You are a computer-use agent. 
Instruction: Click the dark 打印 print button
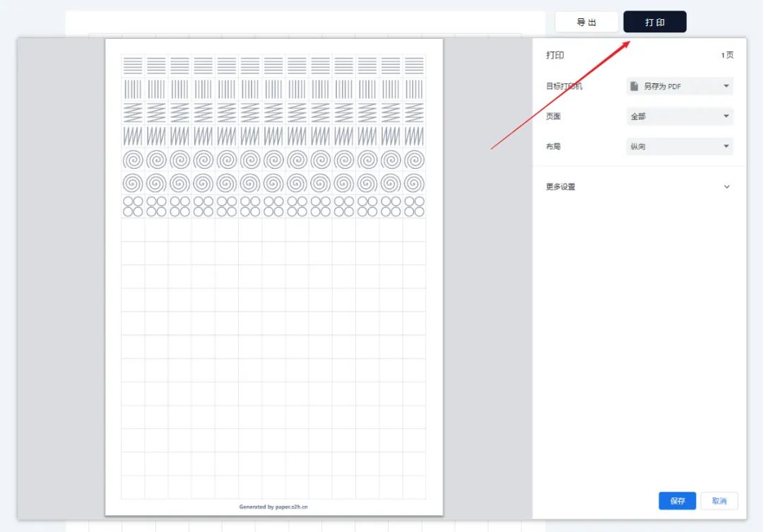point(654,22)
